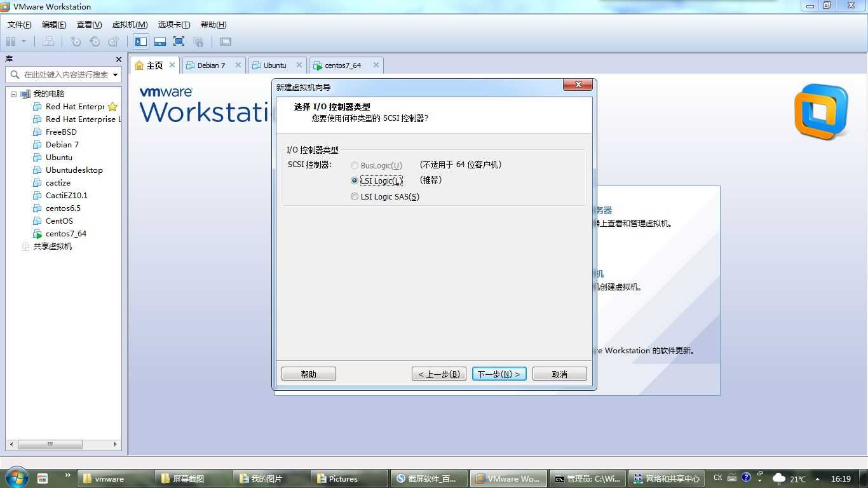Screen dimensions: 868x488
Task: Open the power options dropdown arrow
Action: pyautogui.click(x=24, y=41)
